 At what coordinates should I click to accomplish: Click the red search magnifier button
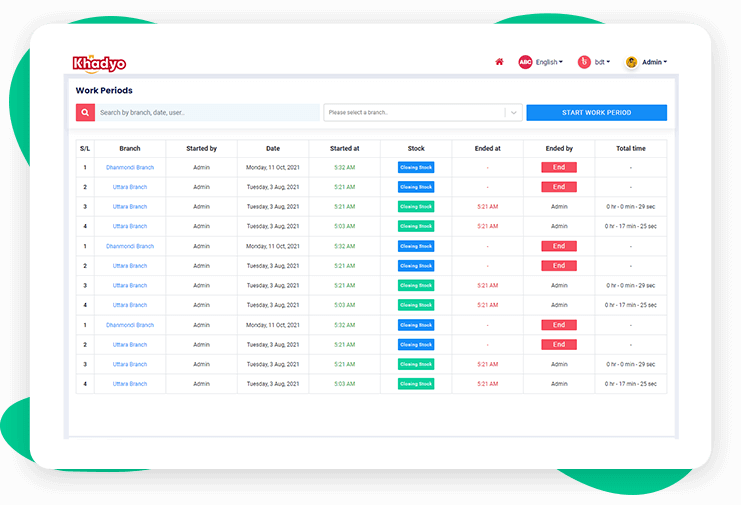coord(85,112)
